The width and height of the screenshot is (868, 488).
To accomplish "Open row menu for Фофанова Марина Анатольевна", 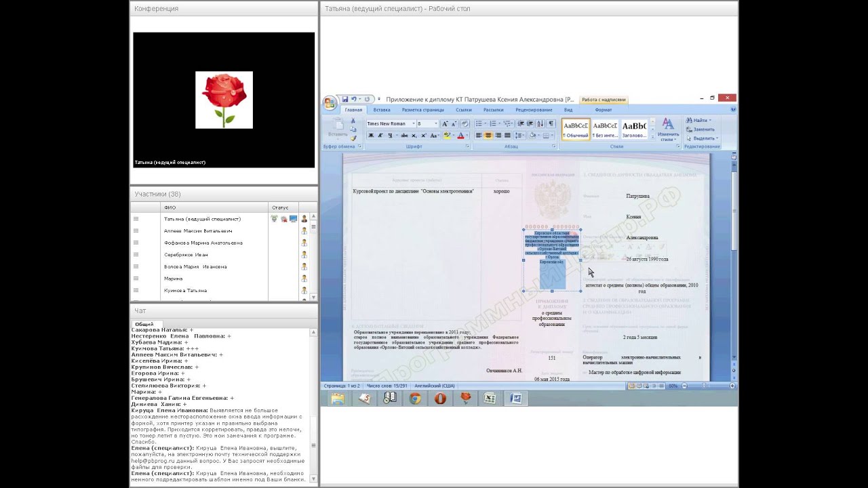I will 136,243.
